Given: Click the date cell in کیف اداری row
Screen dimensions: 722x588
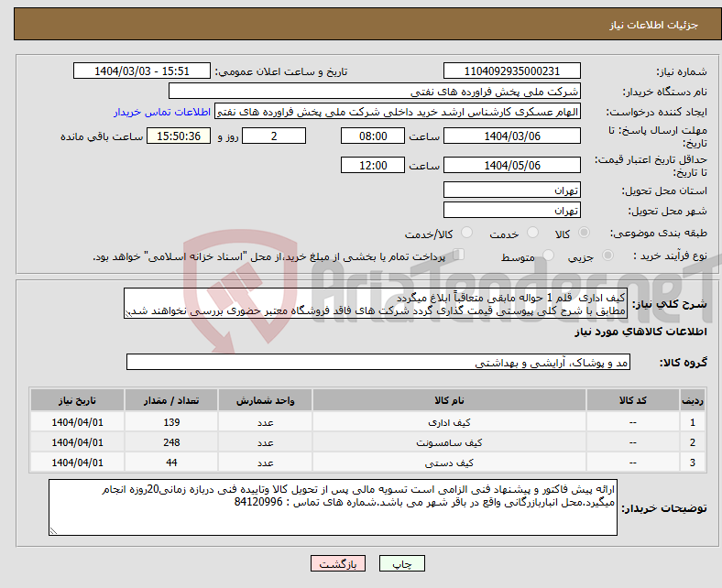Looking at the screenshot, I should coord(77,422).
